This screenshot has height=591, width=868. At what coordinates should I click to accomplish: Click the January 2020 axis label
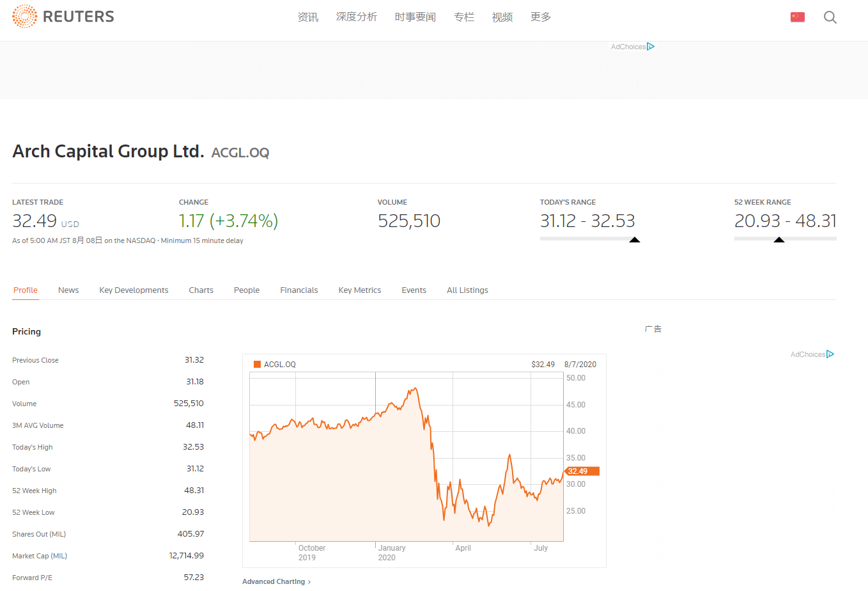tap(392, 553)
